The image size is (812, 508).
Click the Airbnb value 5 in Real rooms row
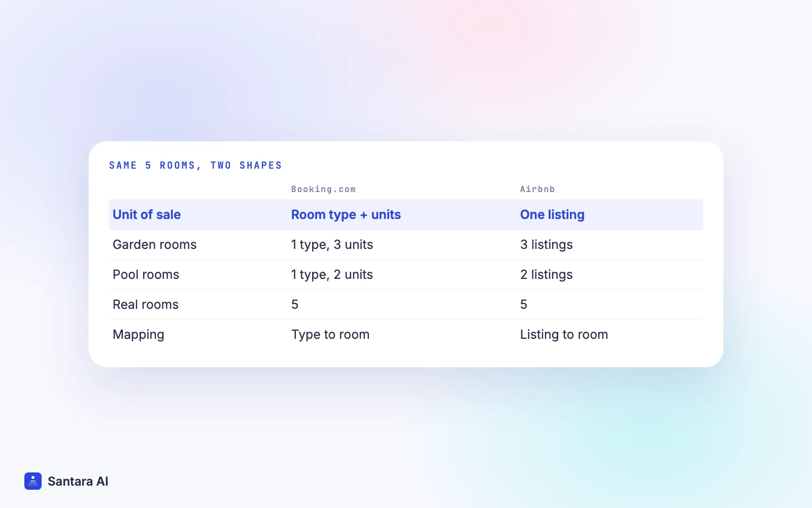point(524,305)
